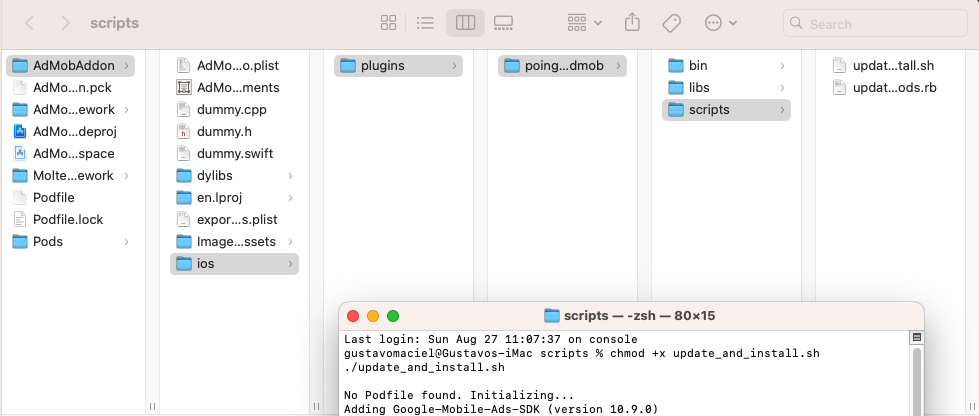The height and width of the screenshot is (416, 979).
Task: Select the plugins folder
Action: click(x=398, y=66)
